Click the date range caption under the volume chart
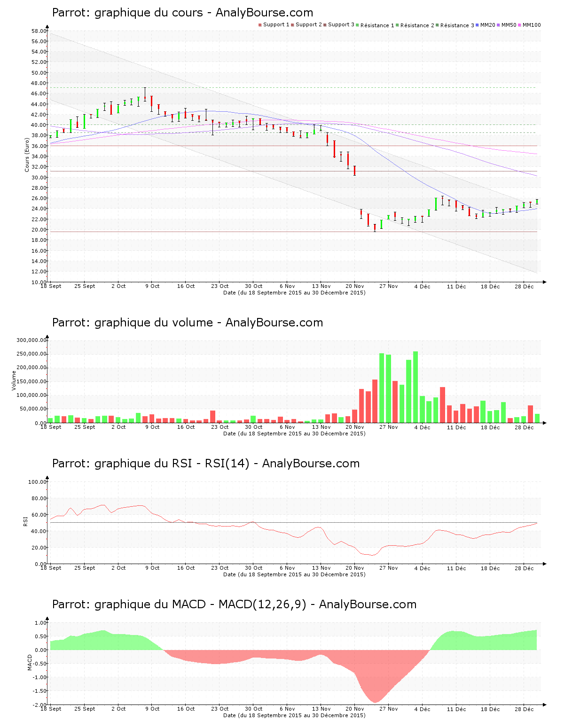564x728 pixels. [x=294, y=434]
